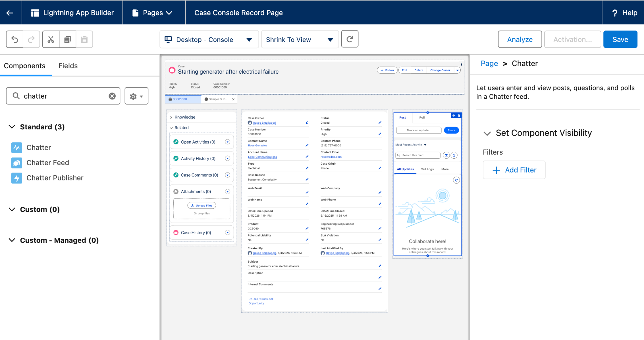Viewport: 644px width, 340px height.
Task: Open the Desktop - Console form factor dropdown
Action: (209, 39)
